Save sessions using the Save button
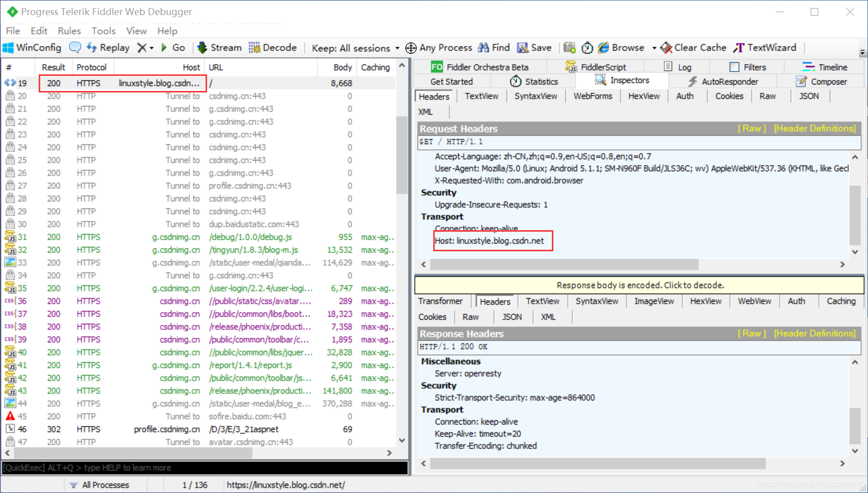The height and width of the screenshot is (493, 868). point(535,48)
